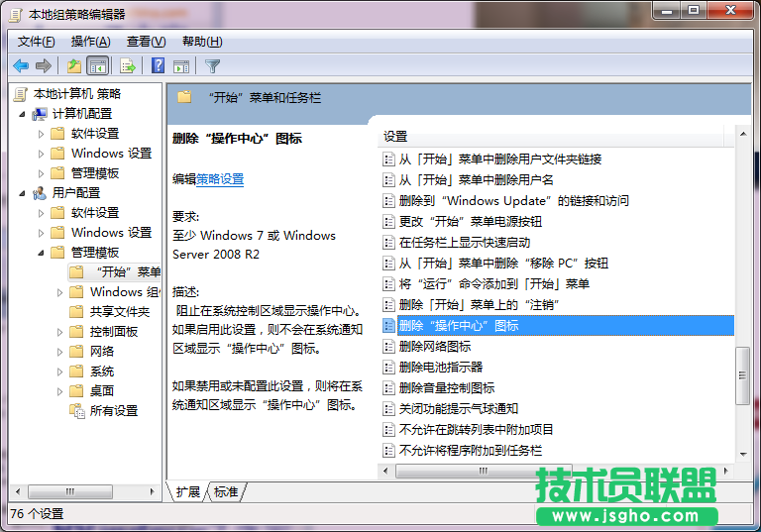Expand the Windows 组件 tree node
Screen dimensions: 761x532
pyautogui.click(x=59, y=292)
